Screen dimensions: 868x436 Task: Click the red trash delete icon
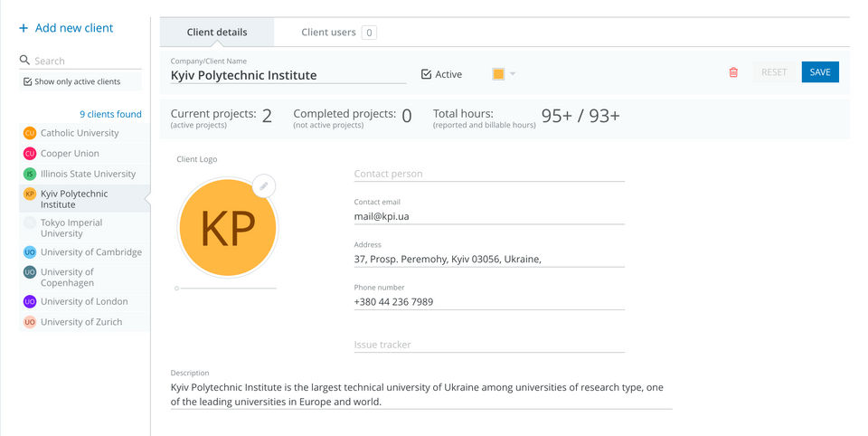point(733,72)
